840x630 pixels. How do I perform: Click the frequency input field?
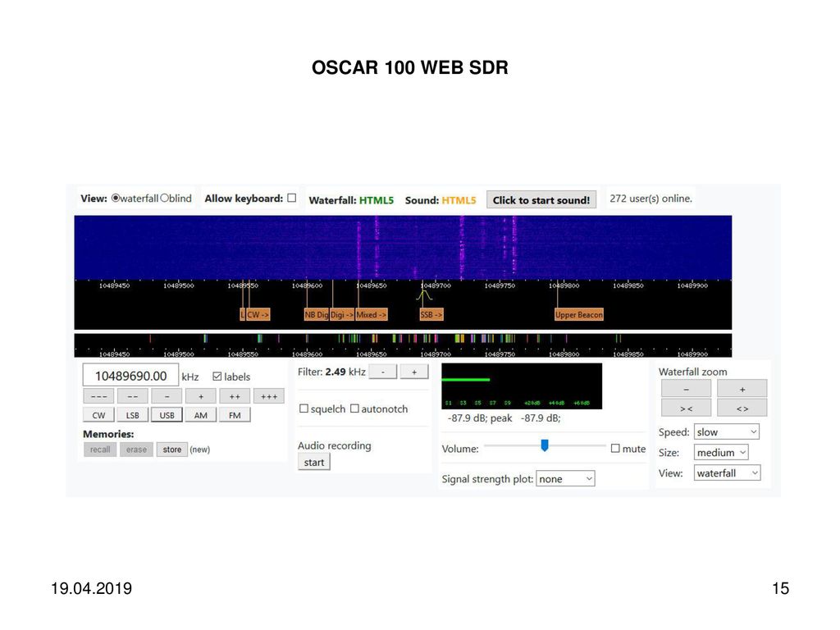130,376
